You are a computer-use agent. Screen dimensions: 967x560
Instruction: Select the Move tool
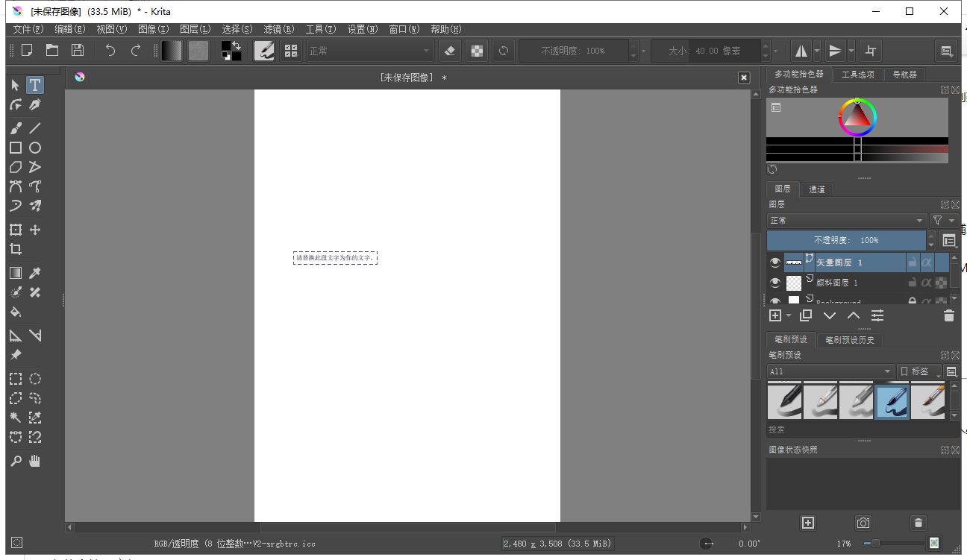[35, 230]
